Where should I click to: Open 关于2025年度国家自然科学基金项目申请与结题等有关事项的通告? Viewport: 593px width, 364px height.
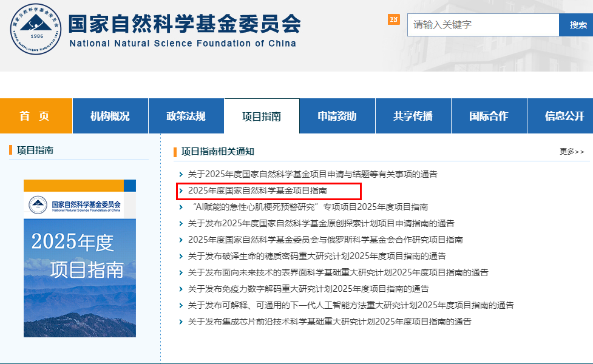[x=313, y=174]
